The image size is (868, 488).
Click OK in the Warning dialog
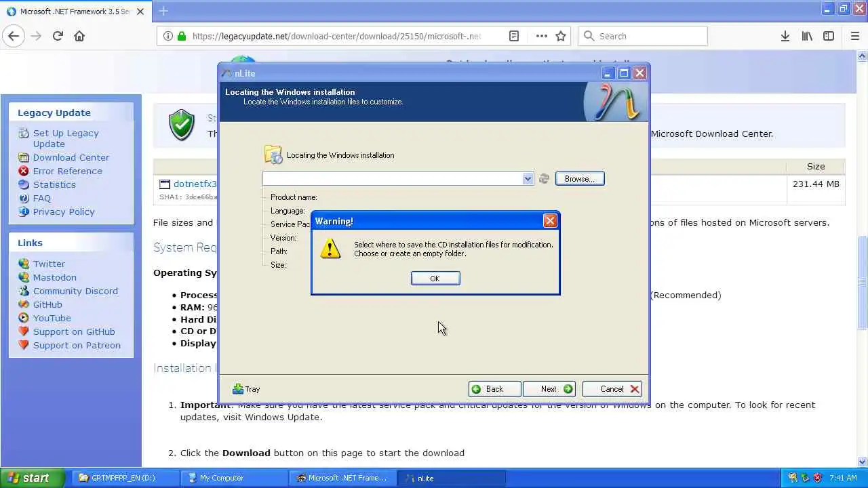click(x=435, y=279)
